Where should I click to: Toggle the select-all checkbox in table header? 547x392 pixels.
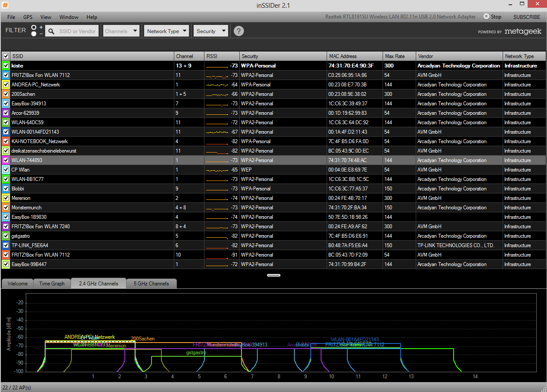6,56
